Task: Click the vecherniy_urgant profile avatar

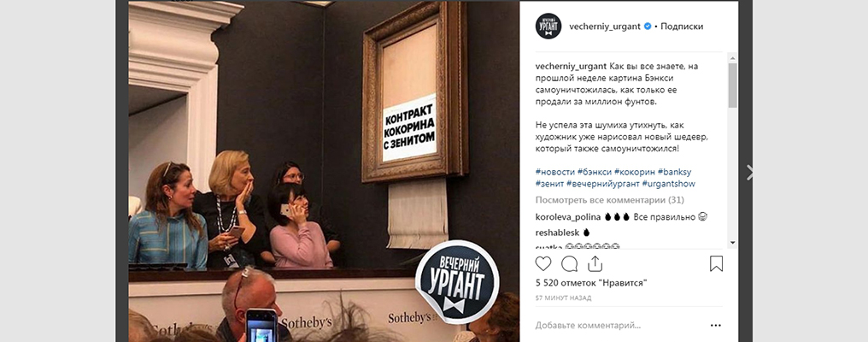Action: tap(548, 26)
